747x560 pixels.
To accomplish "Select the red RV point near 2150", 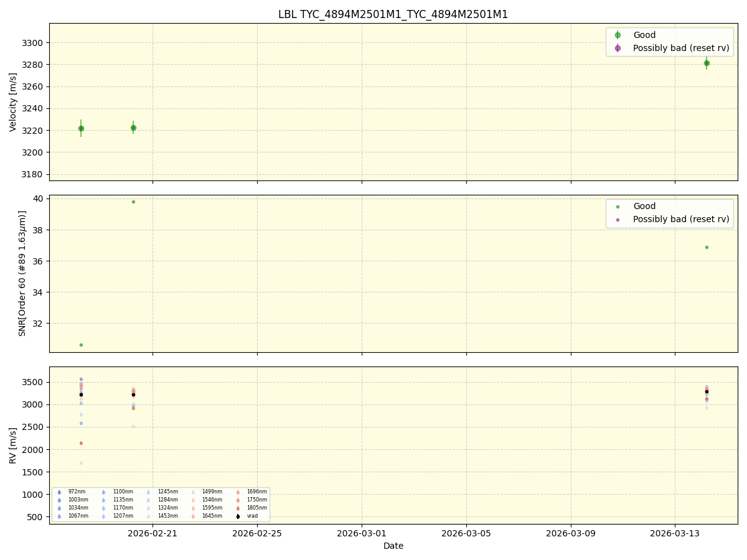I will click(x=81, y=443).
